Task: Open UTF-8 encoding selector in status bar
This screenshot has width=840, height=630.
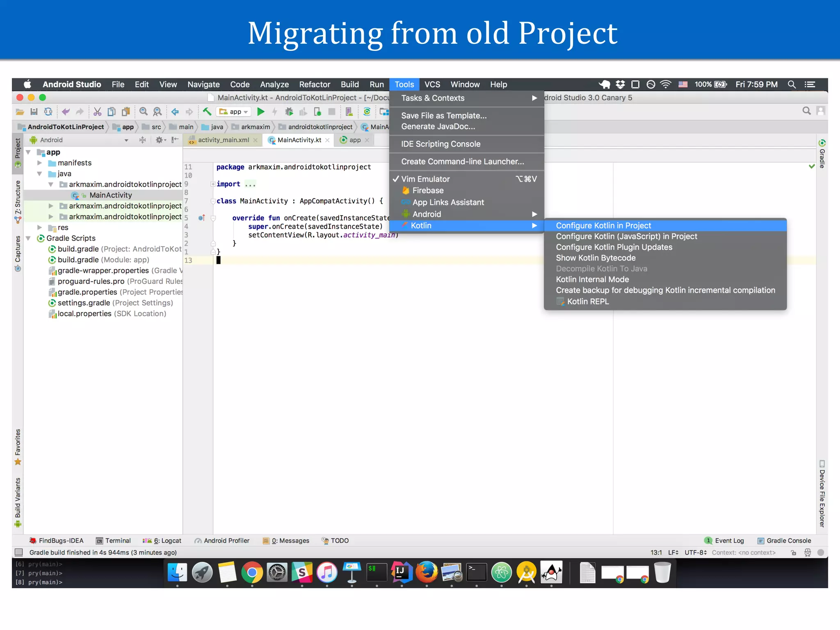Action: pos(695,552)
